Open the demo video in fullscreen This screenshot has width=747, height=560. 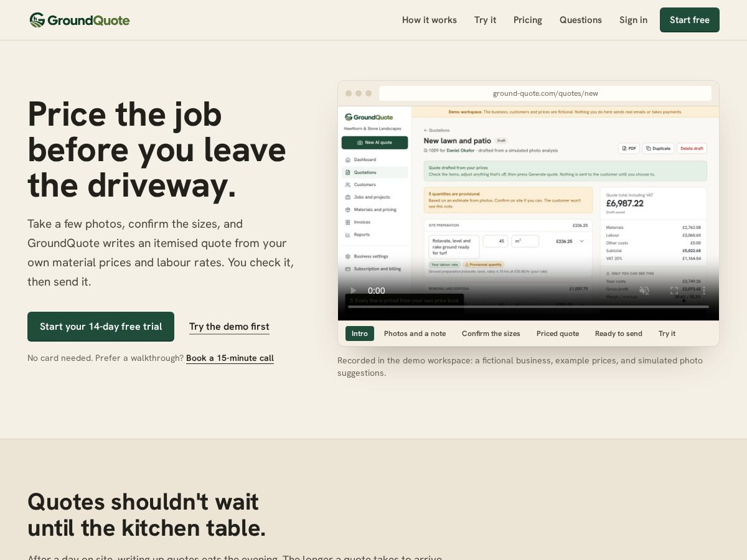pos(674,291)
